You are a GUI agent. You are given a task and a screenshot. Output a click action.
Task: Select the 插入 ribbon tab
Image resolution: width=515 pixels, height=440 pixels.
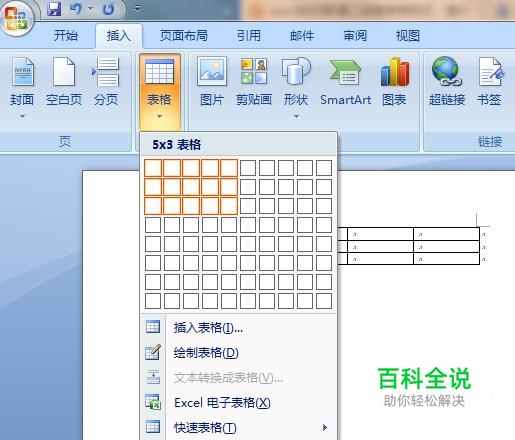pos(119,35)
